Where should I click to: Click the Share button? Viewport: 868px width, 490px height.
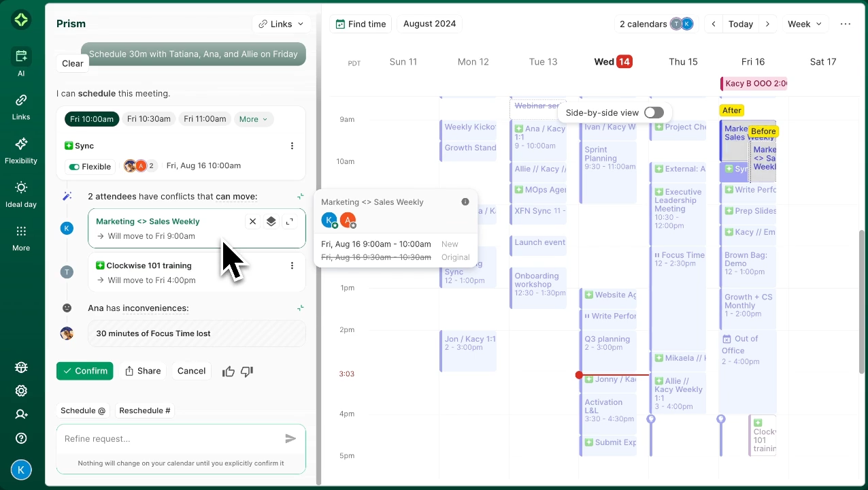143,371
